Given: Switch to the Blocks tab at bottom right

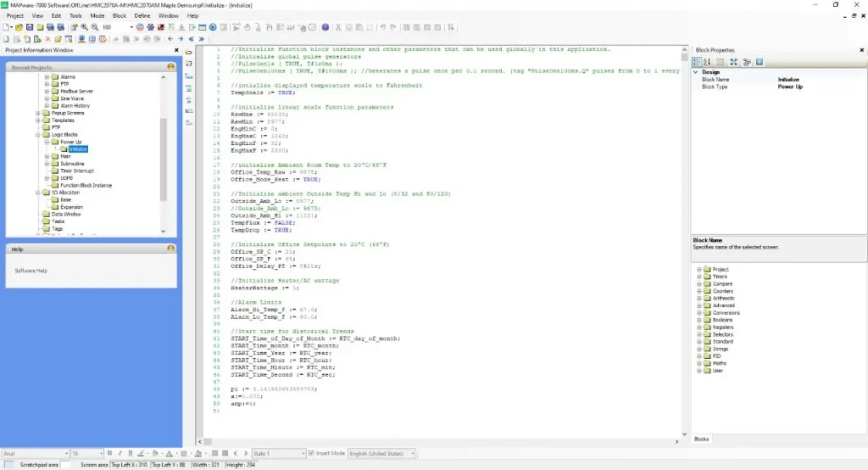Looking at the screenshot, I should tap(701, 439).
